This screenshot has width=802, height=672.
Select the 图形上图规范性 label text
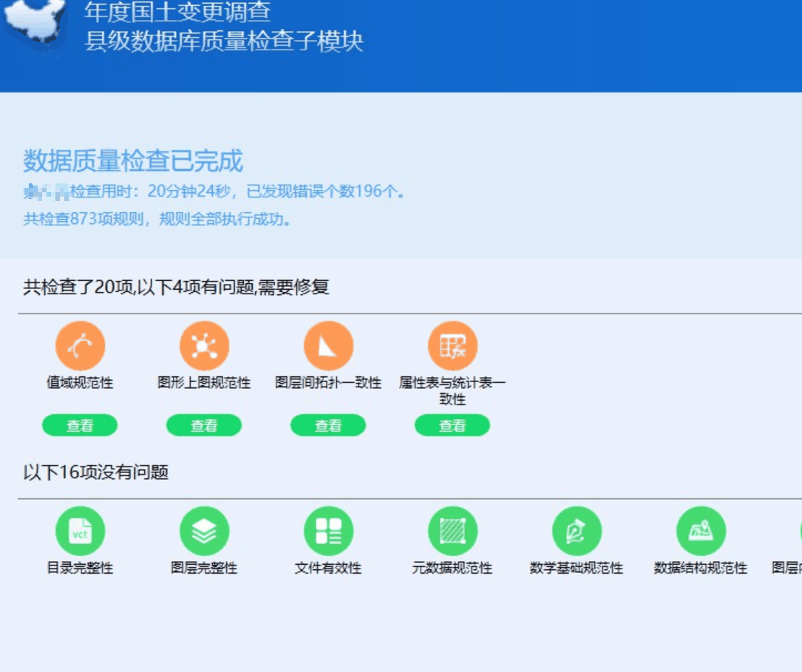[x=204, y=382]
